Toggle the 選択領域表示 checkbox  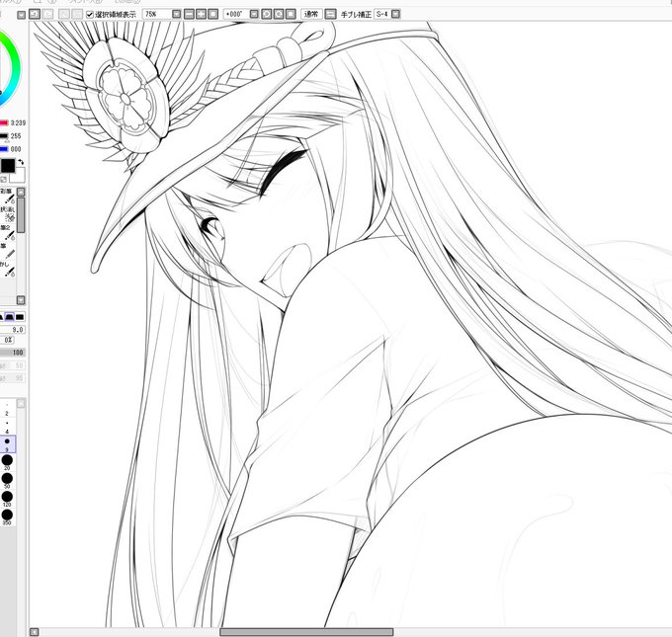coord(90,15)
